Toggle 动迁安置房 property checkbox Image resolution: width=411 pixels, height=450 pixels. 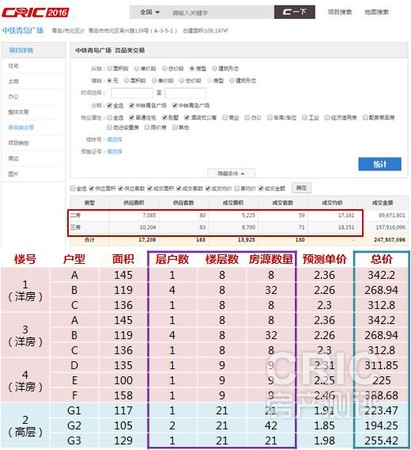click(x=110, y=127)
